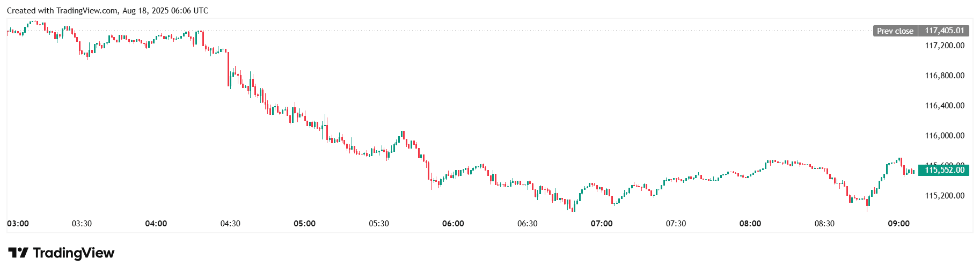Click the TradingView wordmark text
Viewport: 980px width, 273px height.
(74, 253)
